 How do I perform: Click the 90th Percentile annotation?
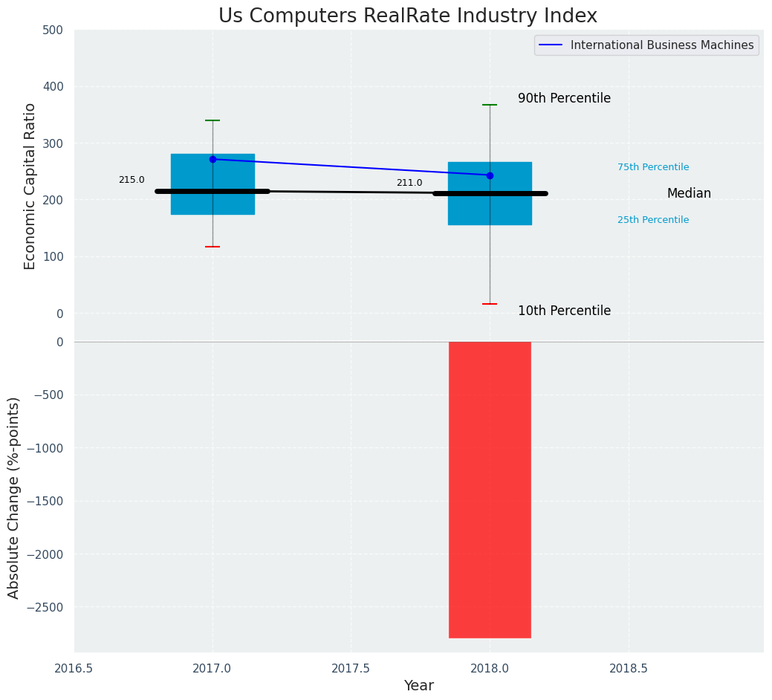564,98
